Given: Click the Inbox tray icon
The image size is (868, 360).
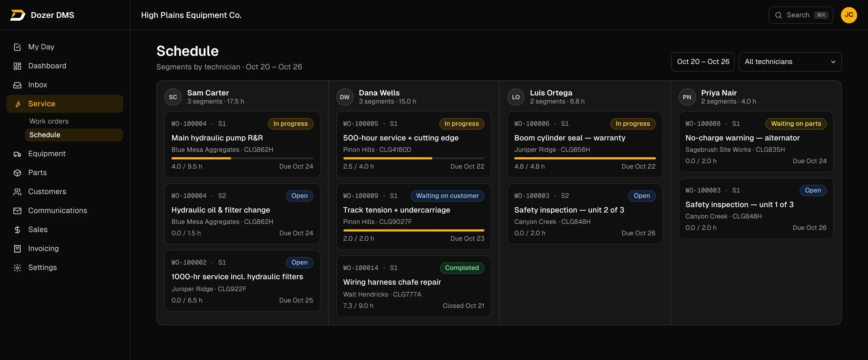Looking at the screenshot, I should tap(17, 85).
